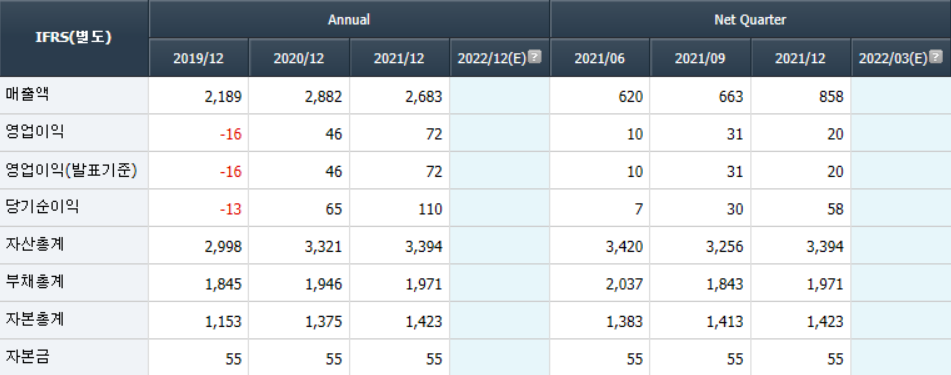Click the 1,946 total liabilities value
This screenshot has width=951, height=375.
pyautogui.click(x=324, y=285)
